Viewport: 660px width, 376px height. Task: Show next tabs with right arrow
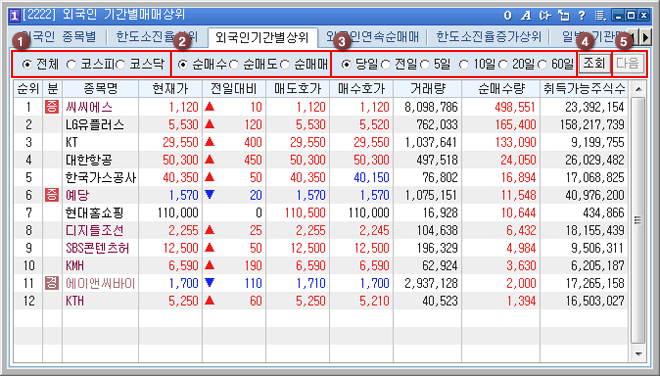tap(645, 37)
